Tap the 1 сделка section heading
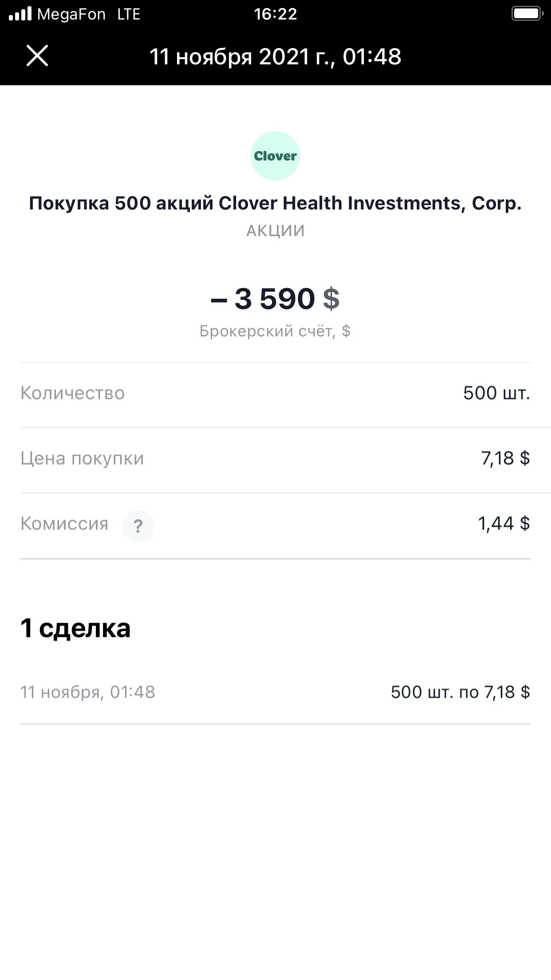The width and height of the screenshot is (551, 980). (x=75, y=628)
